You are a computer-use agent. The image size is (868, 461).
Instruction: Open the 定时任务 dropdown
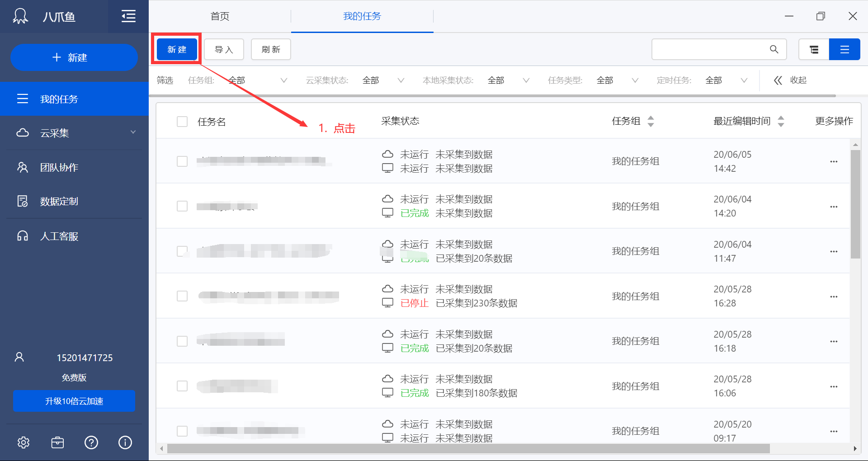pyautogui.click(x=744, y=80)
